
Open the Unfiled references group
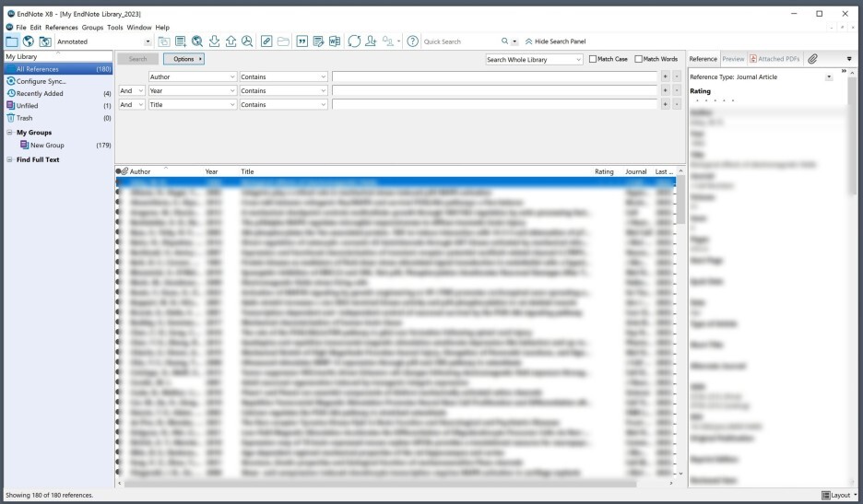pos(58,106)
